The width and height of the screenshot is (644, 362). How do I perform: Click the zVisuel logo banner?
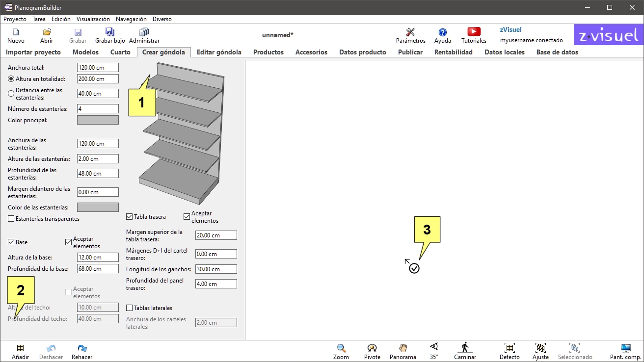coord(608,35)
